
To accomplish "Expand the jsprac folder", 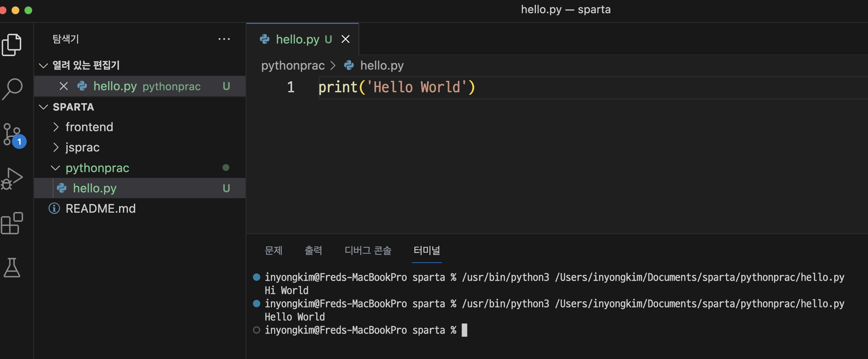I will coord(82,148).
